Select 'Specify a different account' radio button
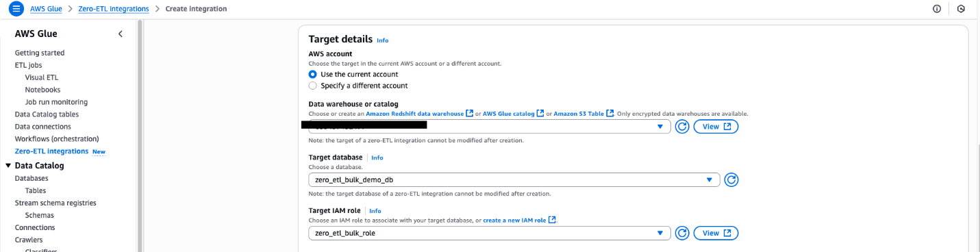980x252 pixels. [x=313, y=86]
